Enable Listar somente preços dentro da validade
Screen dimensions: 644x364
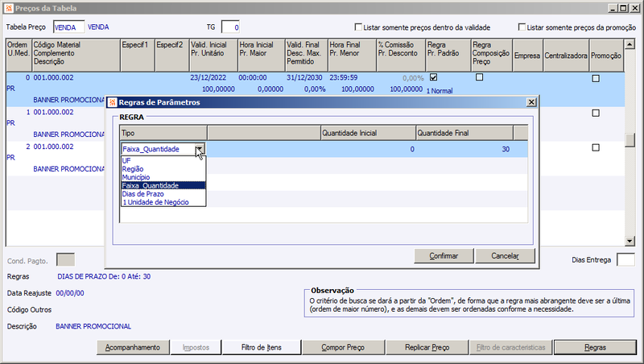point(358,27)
